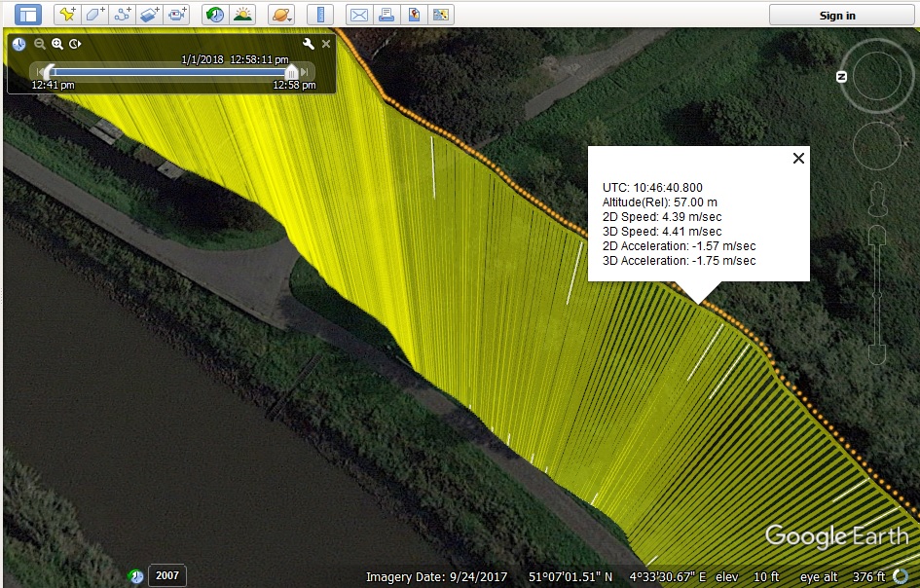
Task: Click the eye alt 376 ft readout
Action: pos(842,577)
